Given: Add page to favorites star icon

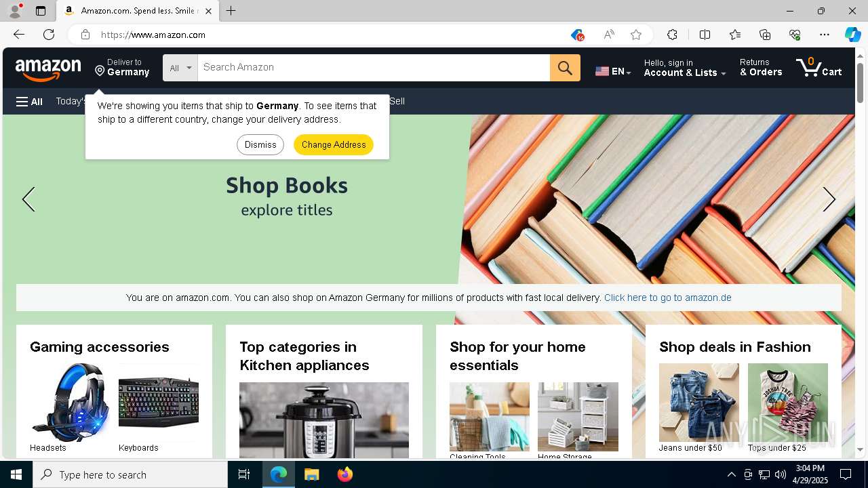Looking at the screenshot, I should (635, 35).
